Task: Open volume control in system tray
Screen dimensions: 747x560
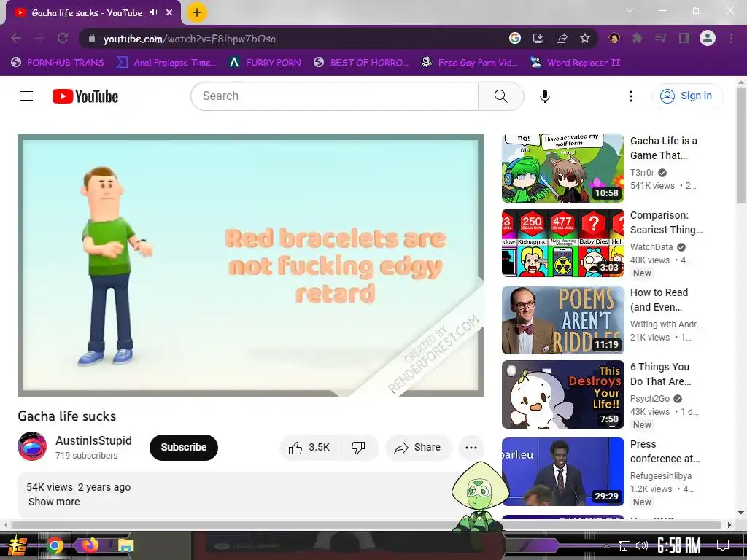Action: tap(642, 545)
